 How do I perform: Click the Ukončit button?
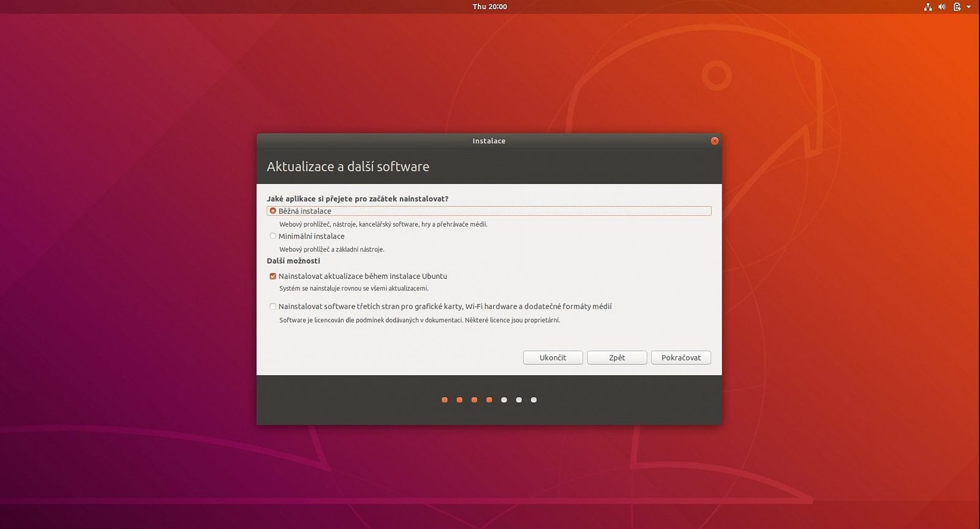click(x=553, y=357)
